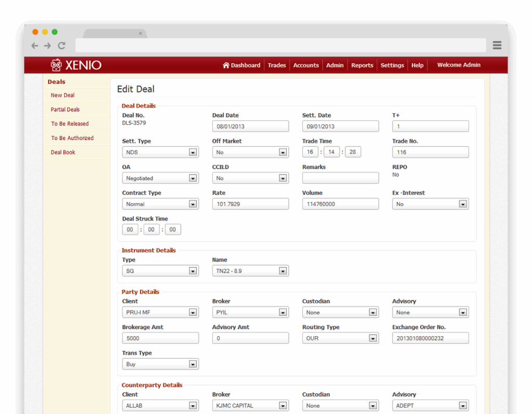Open the browser hamburger menu
This screenshot has height=414, width=532.
click(497, 45)
